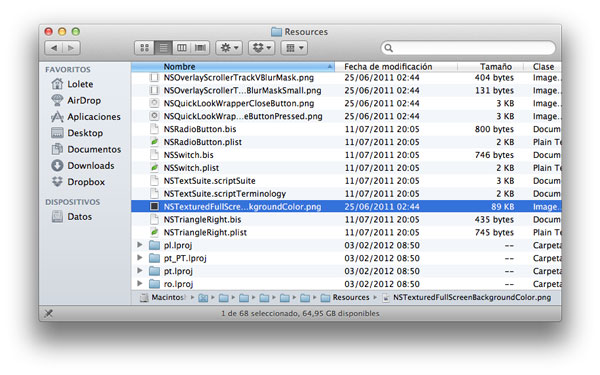Click the search field
Viewport: 600px width, 375px height.
(468, 48)
